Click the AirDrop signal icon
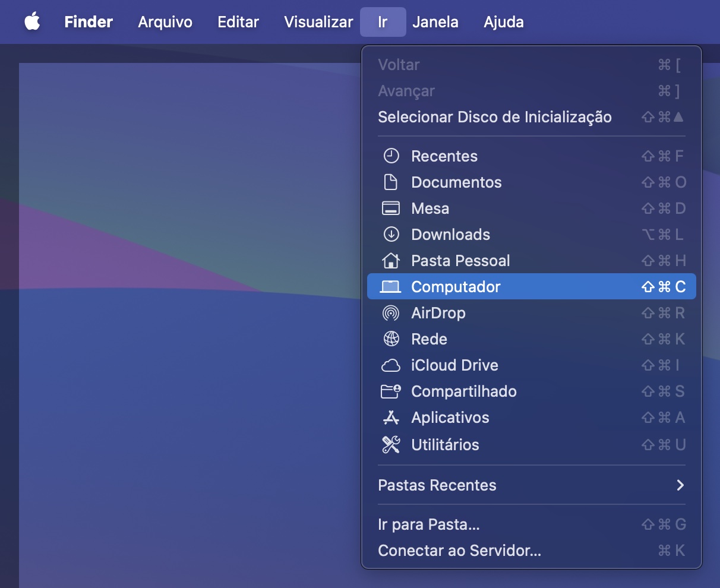The height and width of the screenshot is (588, 720). [x=391, y=312]
